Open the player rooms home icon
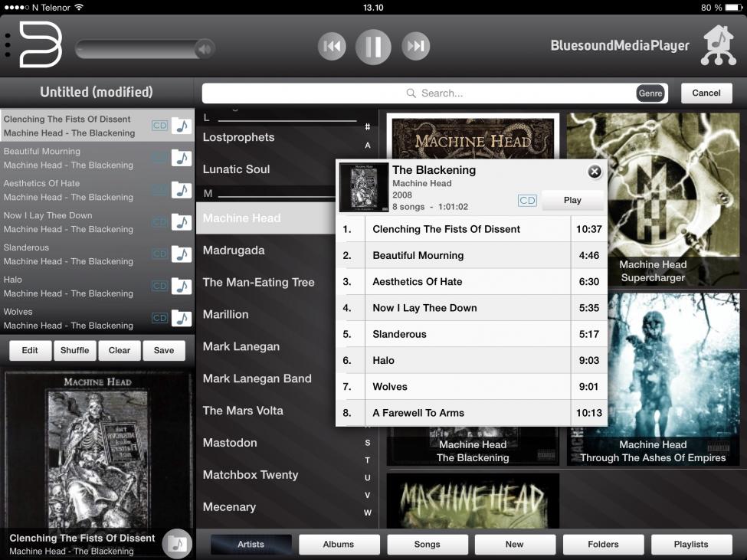The height and width of the screenshot is (560, 747). point(719,45)
